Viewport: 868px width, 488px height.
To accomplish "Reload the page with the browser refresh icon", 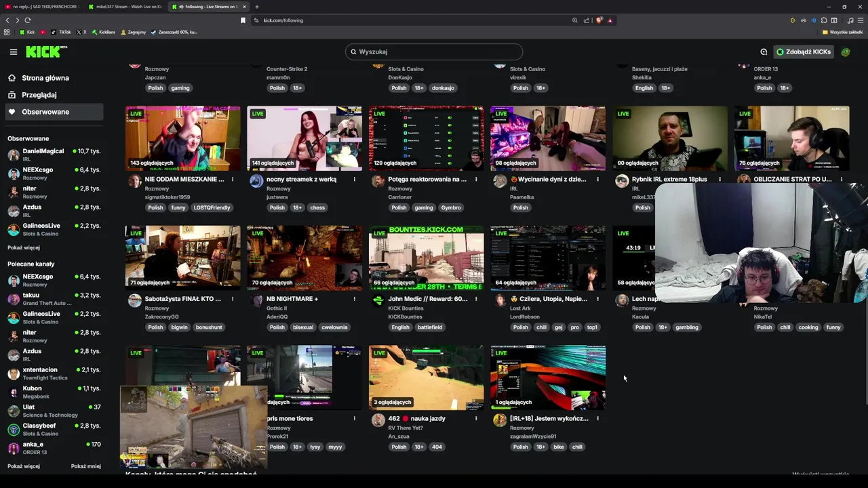I will click(x=28, y=20).
